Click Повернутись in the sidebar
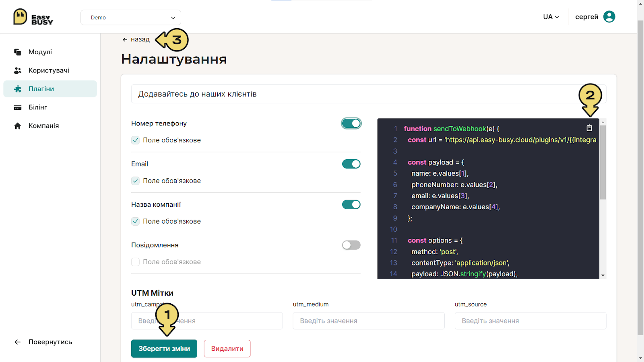The width and height of the screenshot is (644, 362). pos(43,342)
